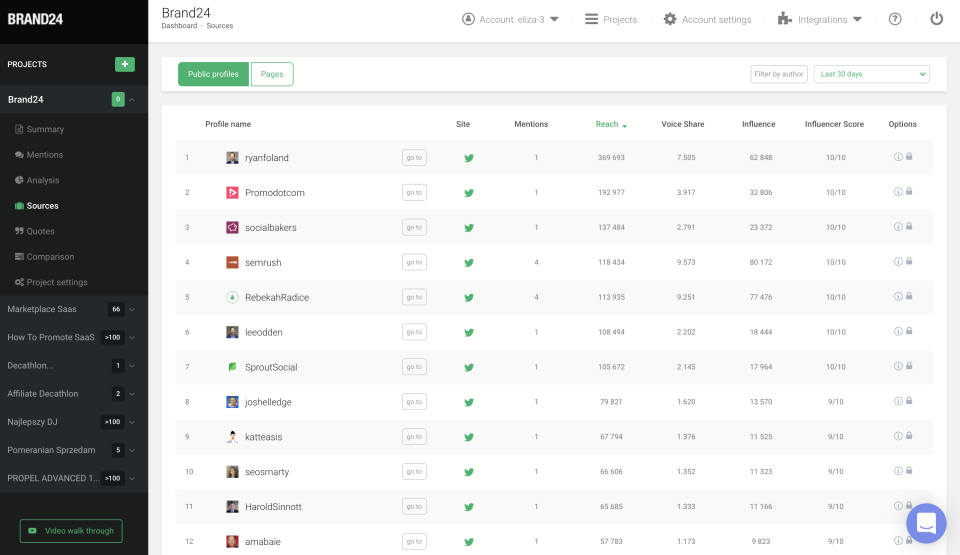Click lock icon in joshelledge row
The image size is (960, 555).
[909, 401]
